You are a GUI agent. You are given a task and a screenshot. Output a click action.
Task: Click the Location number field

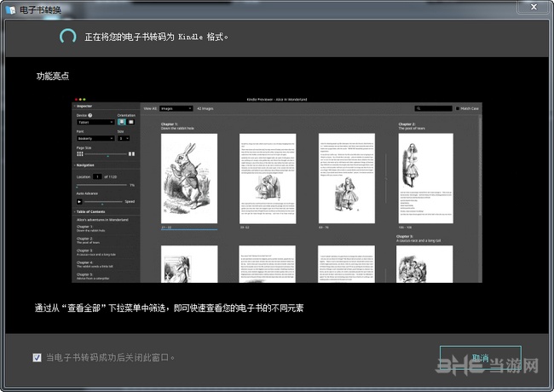click(97, 176)
